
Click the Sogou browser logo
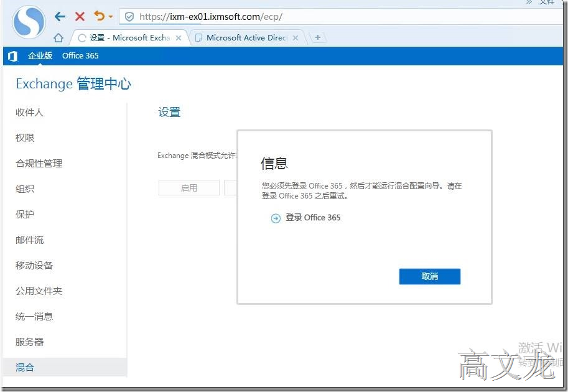click(x=29, y=22)
